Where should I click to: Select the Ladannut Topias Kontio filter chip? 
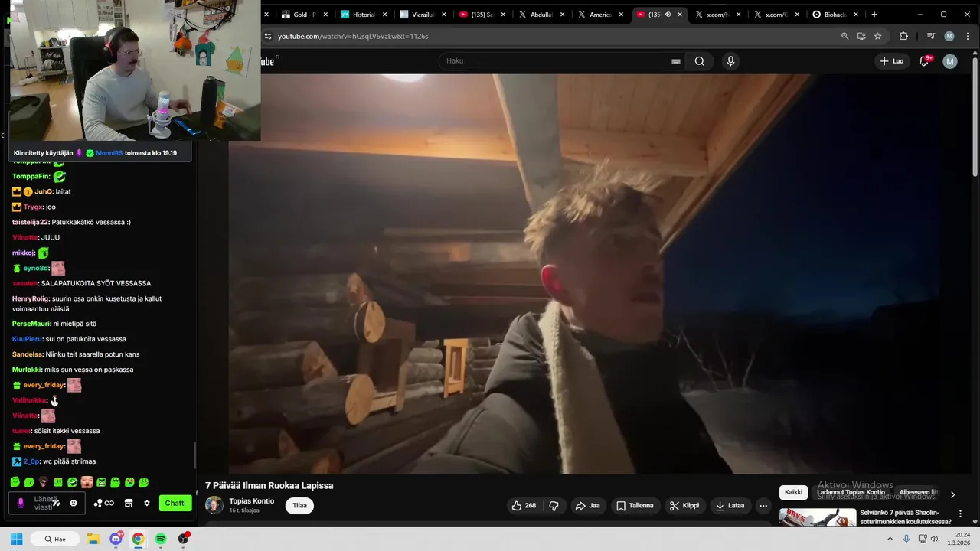click(x=851, y=492)
